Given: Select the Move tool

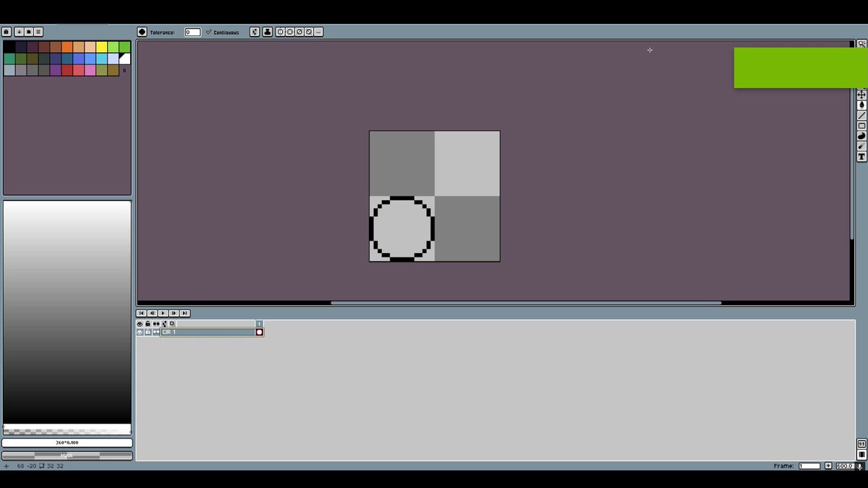Looking at the screenshot, I should (x=861, y=95).
